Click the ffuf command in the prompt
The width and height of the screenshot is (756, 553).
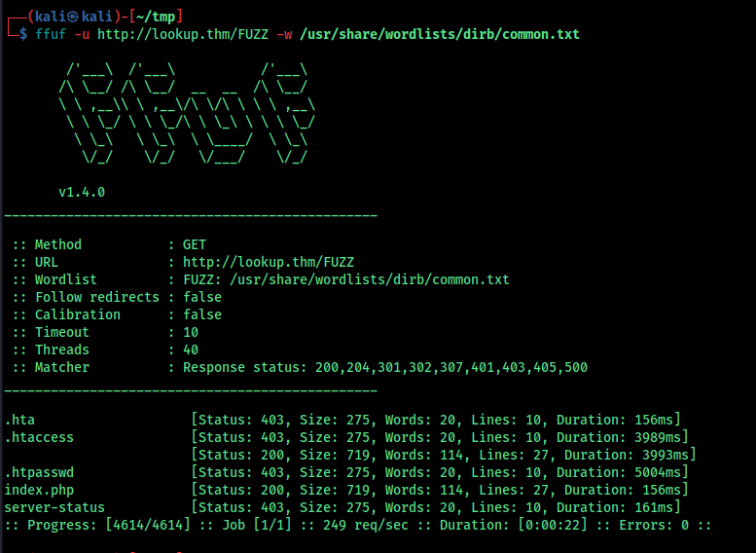coord(51,34)
